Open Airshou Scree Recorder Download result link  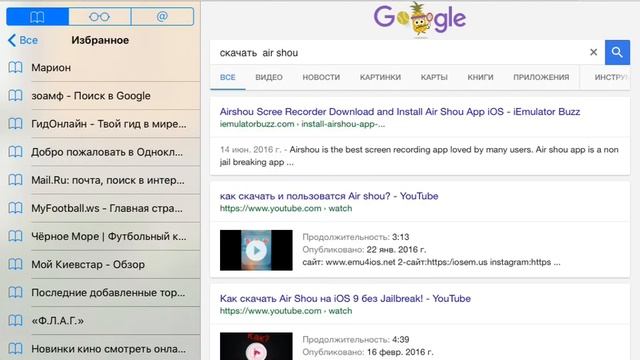click(x=400, y=111)
